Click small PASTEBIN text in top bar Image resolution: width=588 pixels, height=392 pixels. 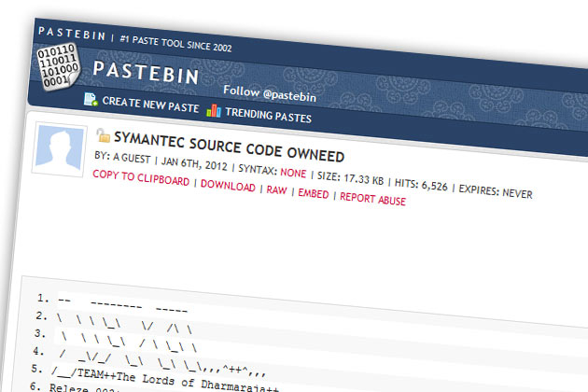point(72,34)
